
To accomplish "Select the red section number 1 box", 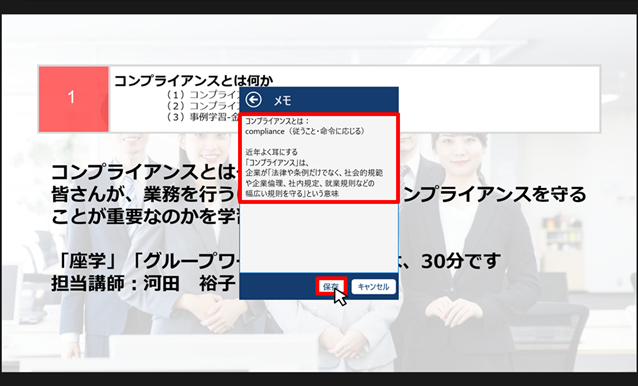I will (74, 99).
